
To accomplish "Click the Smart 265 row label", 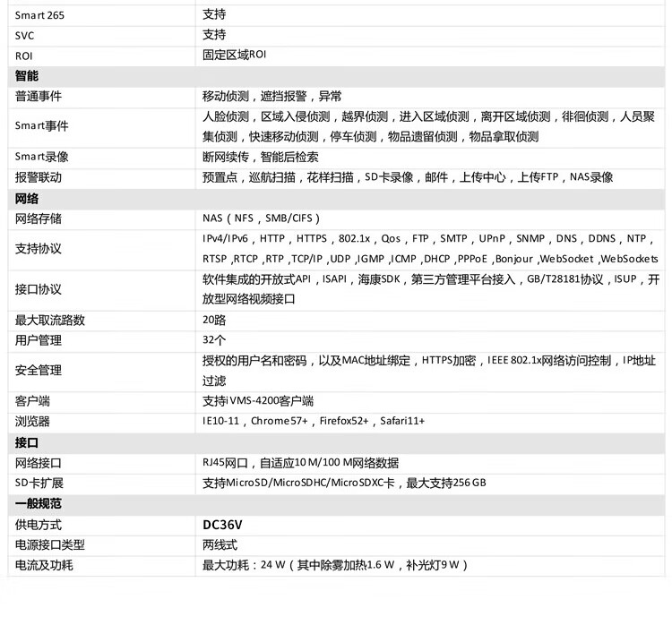I will tap(39, 14).
